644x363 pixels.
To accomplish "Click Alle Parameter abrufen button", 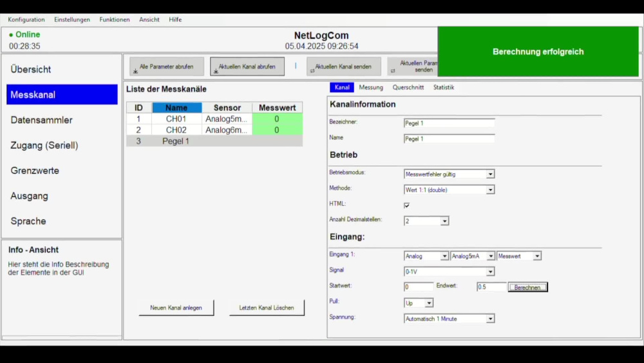I will pyautogui.click(x=167, y=66).
